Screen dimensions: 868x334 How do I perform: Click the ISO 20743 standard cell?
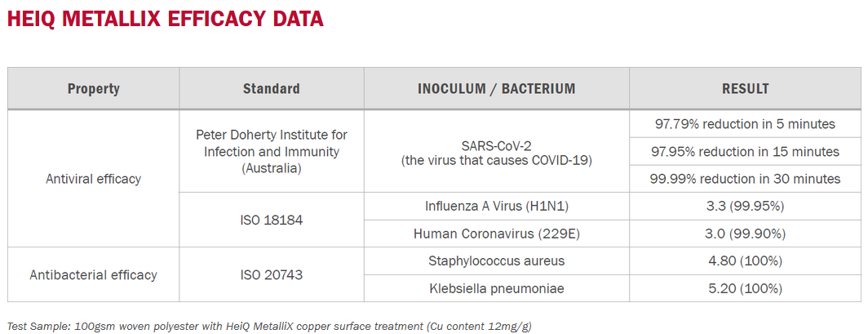click(271, 274)
